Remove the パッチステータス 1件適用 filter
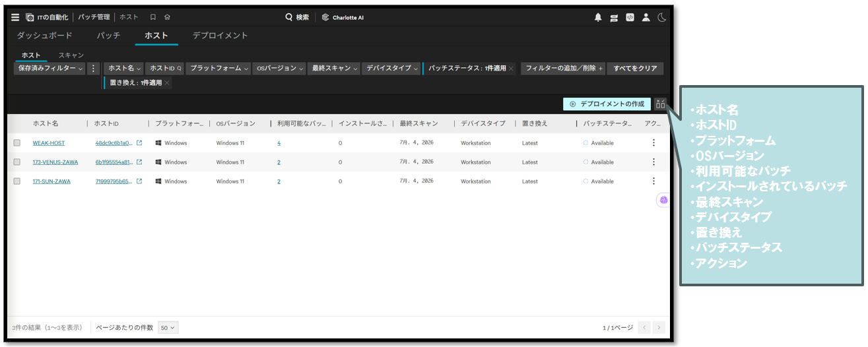 tap(511, 68)
